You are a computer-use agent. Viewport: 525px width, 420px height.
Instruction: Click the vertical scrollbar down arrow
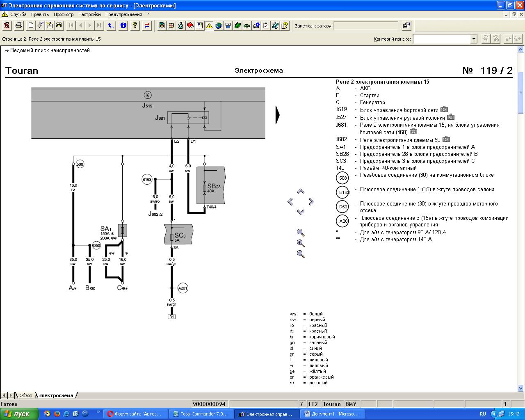pyautogui.click(x=521, y=388)
